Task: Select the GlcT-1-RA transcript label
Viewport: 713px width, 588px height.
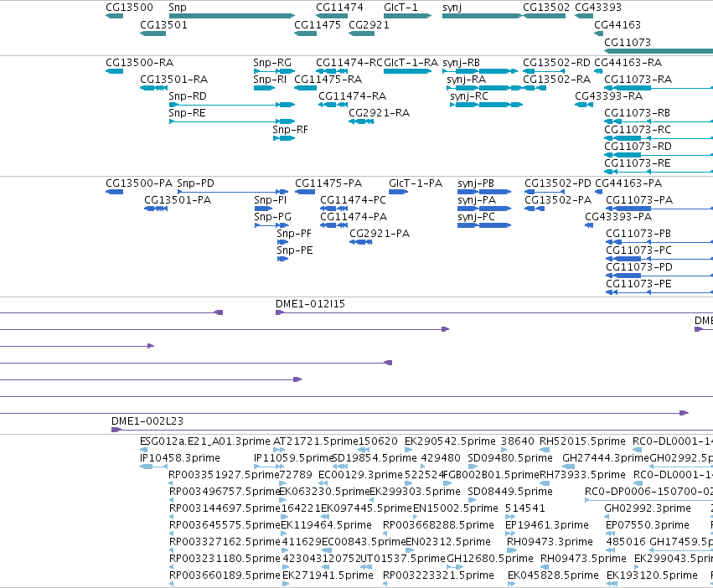Action: point(411,63)
